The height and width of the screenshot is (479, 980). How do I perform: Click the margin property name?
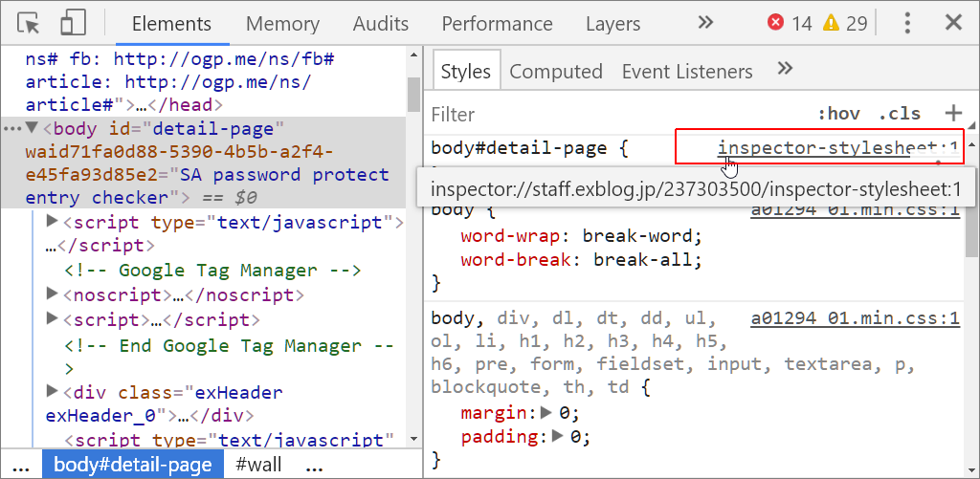coord(494,413)
